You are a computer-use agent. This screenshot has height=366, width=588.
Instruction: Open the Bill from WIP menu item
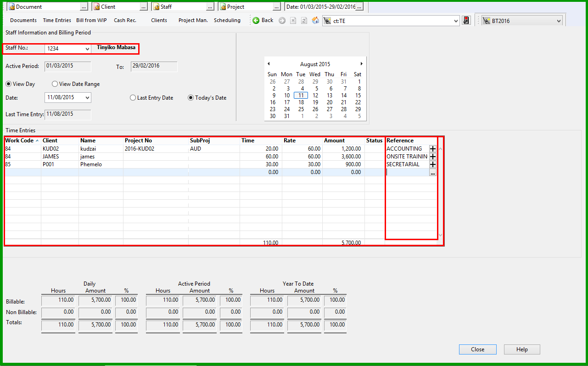(91, 20)
